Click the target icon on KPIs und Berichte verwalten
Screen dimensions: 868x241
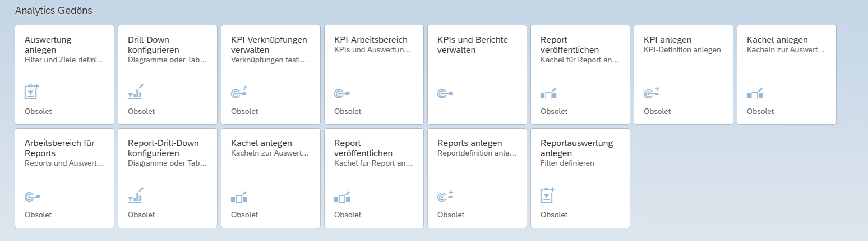pyautogui.click(x=445, y=93)
